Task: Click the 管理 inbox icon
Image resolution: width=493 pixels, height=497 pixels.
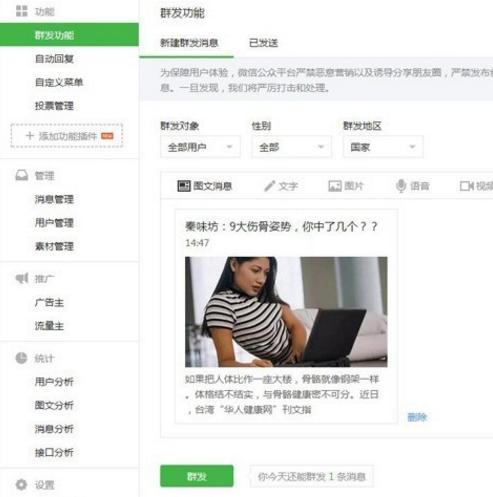Action: 22,175
